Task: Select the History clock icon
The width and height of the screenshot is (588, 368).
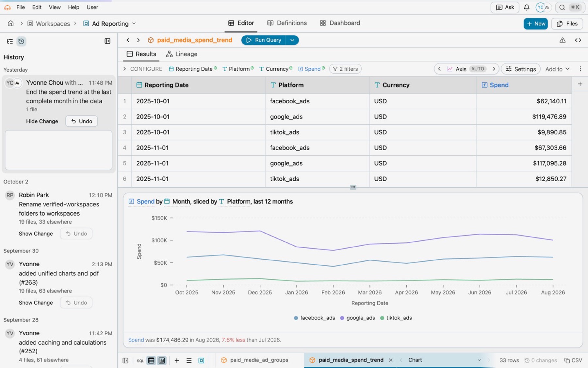Action: [21, 41]
